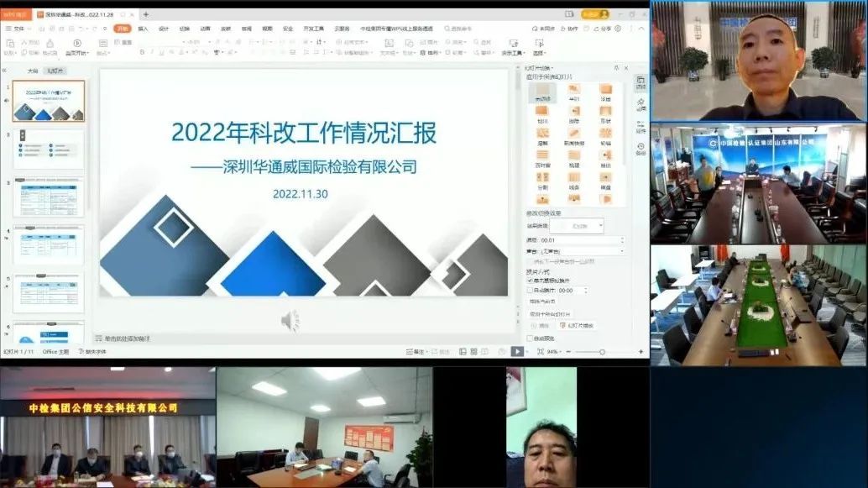Click the 应用于所有幻灯片 button

549,314
